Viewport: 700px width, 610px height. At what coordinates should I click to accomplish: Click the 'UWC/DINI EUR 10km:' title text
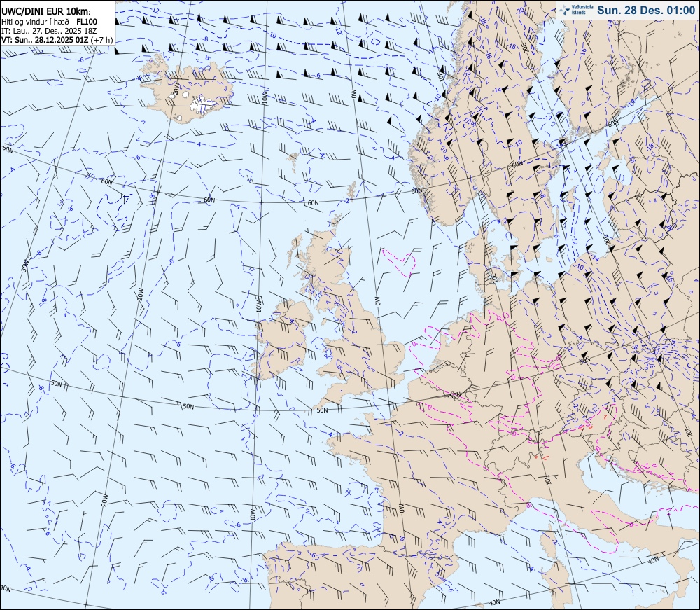click(46, 12)
